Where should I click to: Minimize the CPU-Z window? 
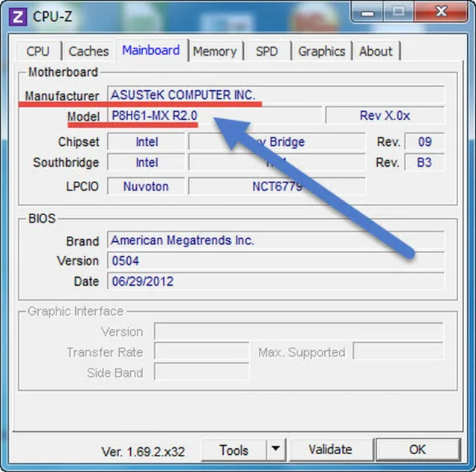tap(367, 13)
